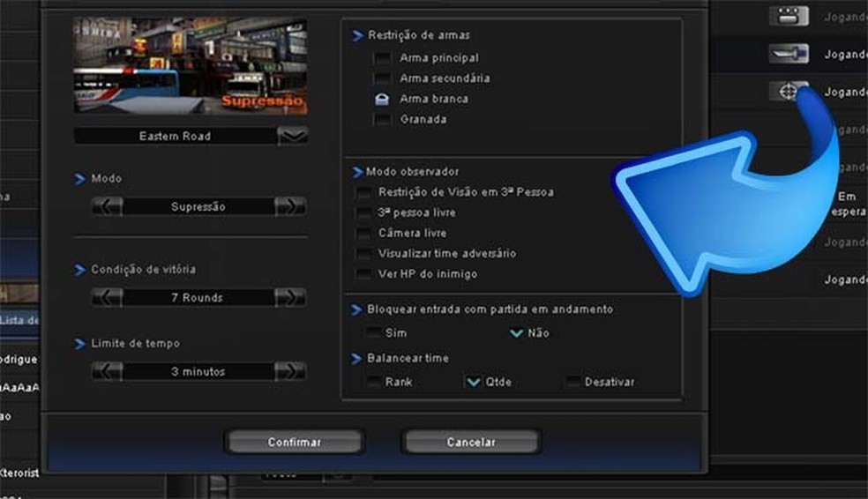
Task: Select Sim for Bloquear entrada
Action: 374,332
